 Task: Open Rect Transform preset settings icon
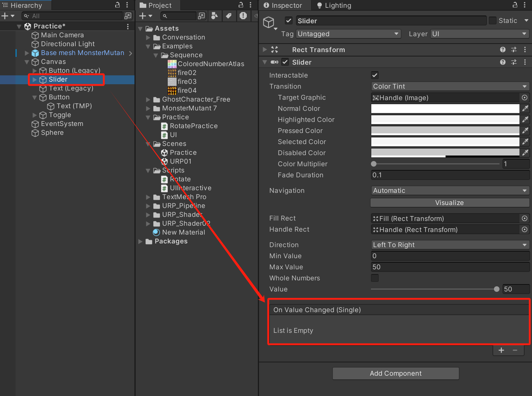514,49
